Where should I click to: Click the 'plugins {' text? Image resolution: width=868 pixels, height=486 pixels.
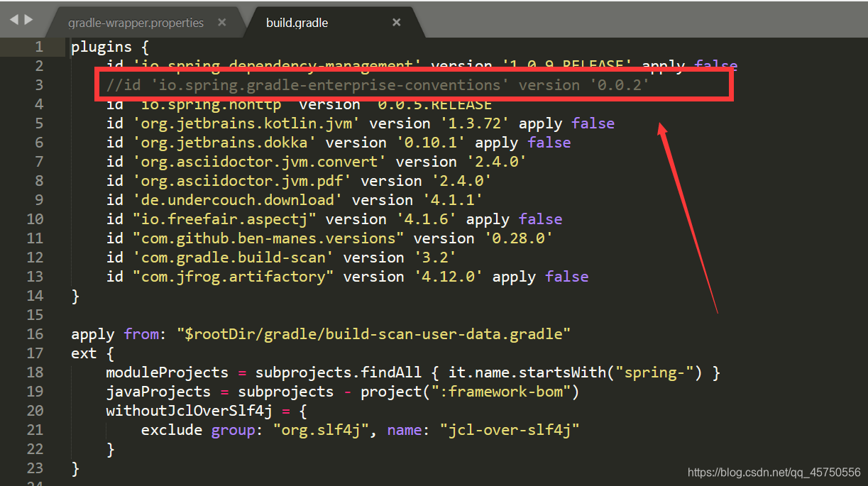click(x=110, y=48)
